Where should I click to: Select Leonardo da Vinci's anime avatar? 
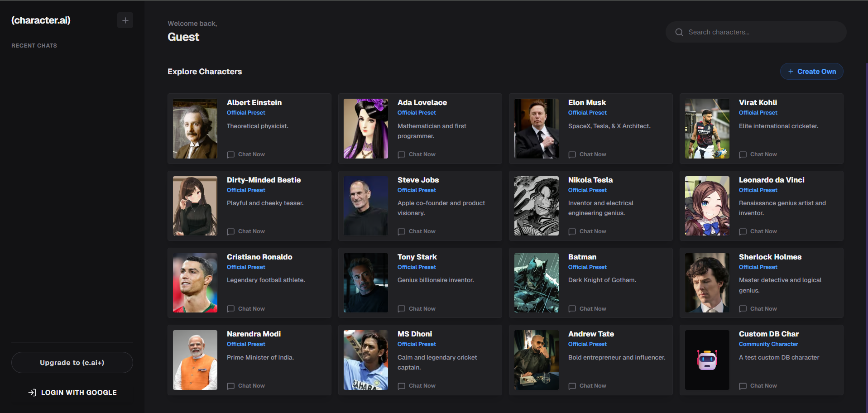tap(707, 206)
